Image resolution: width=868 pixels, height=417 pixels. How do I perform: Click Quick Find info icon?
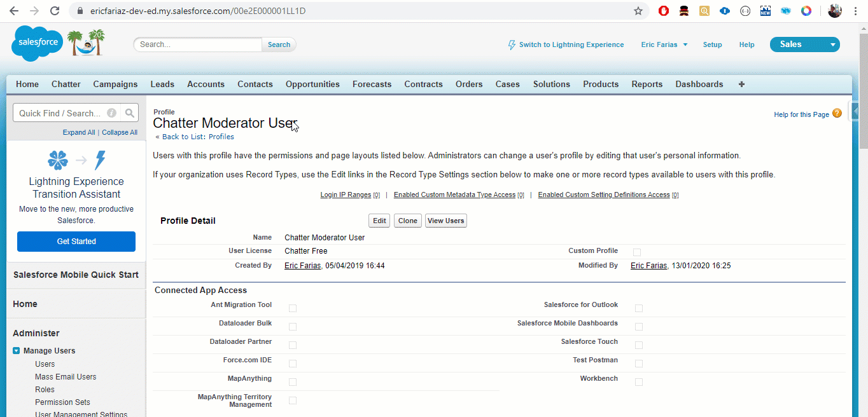[111, 113]
